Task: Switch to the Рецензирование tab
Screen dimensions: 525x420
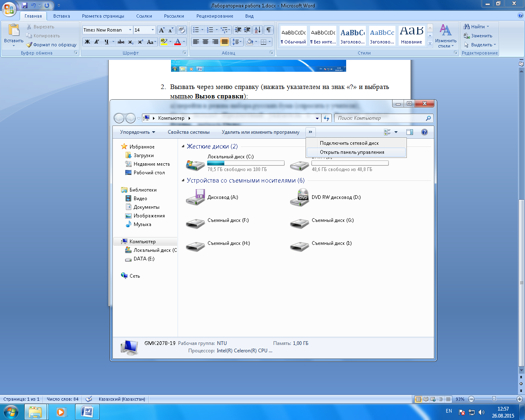Action: [215, 16]
